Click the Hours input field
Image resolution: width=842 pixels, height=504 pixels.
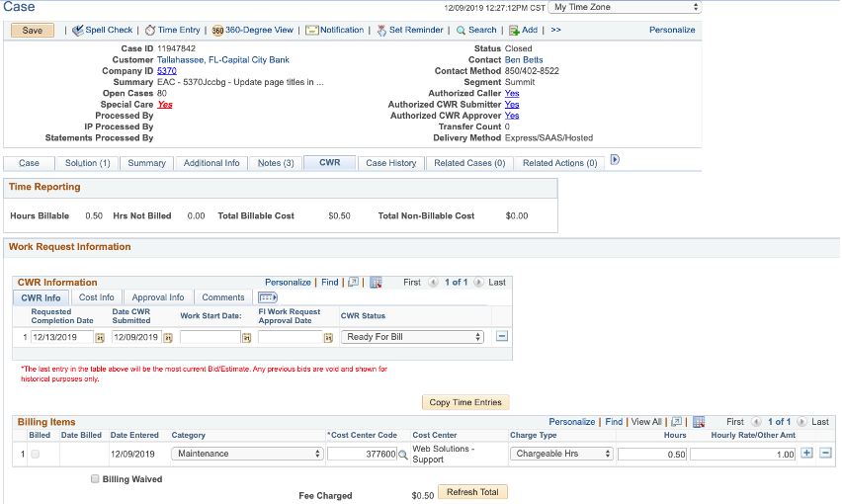click(x=652, y=455)
